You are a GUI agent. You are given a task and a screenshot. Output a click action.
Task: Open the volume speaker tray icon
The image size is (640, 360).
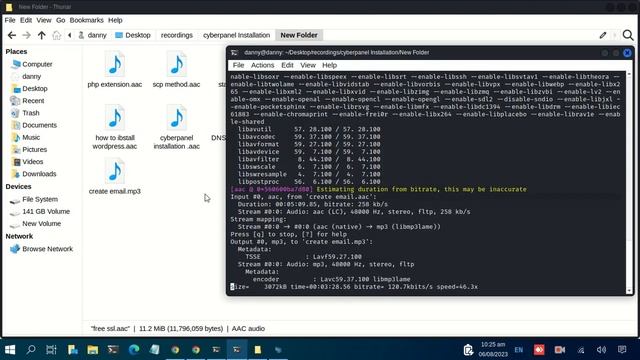(x=601, y=350)
